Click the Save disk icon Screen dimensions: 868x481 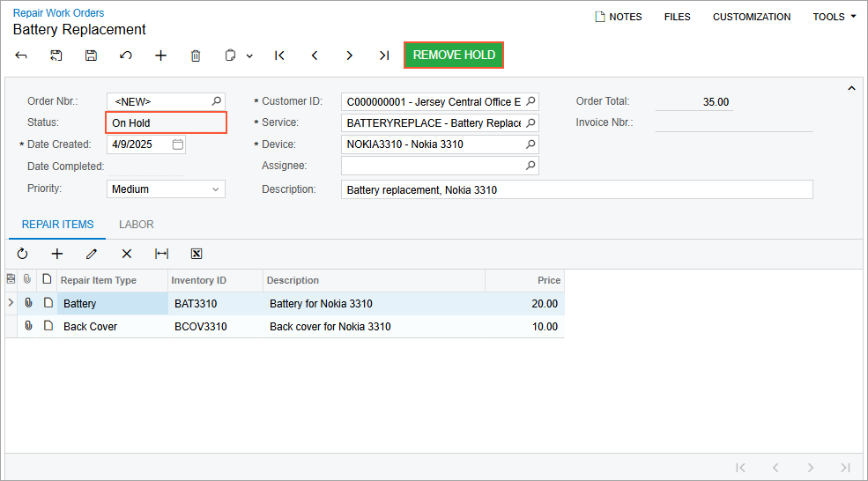point(91,55)
